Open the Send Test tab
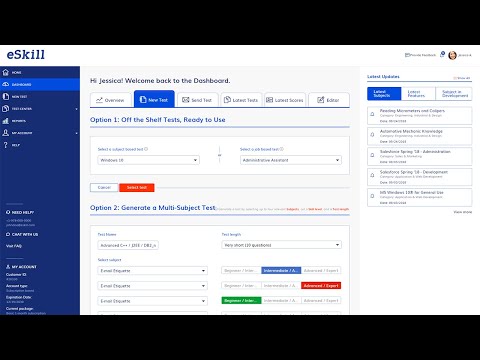 (198, 100)
